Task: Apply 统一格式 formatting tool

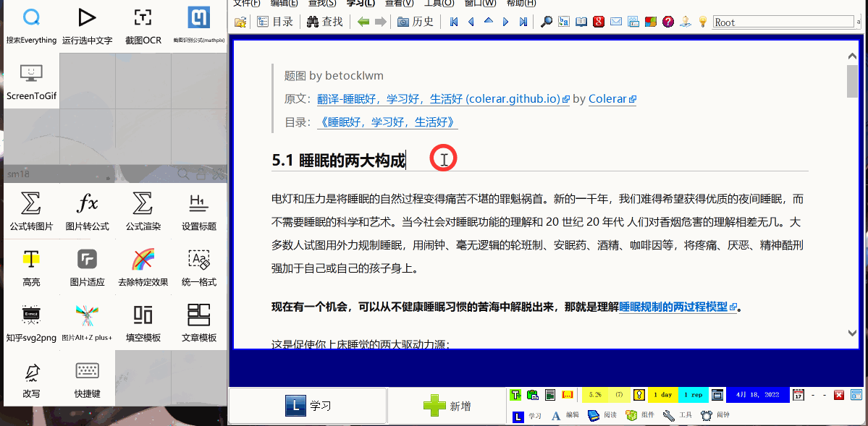Action: 199,267
